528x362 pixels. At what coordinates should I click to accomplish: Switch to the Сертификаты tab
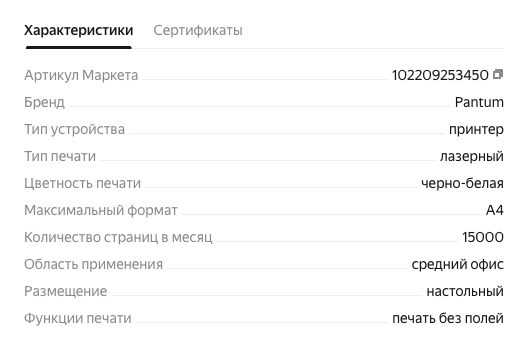[198, 30]
